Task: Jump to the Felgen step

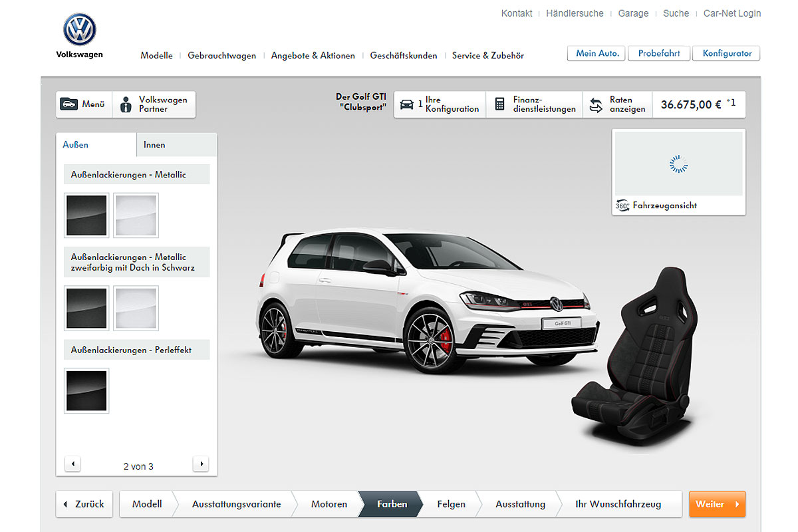Action: (451, 504)
